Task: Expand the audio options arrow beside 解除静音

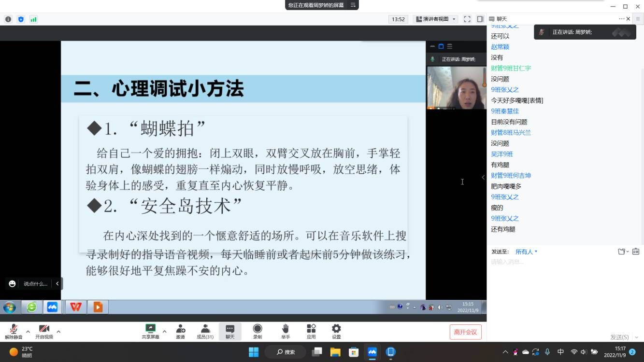Action: (x=28, y=332)
